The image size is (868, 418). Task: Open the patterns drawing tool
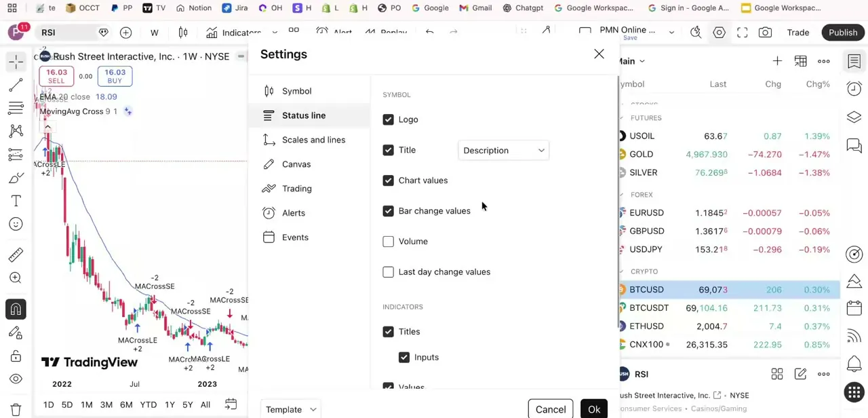coord(16,131)
